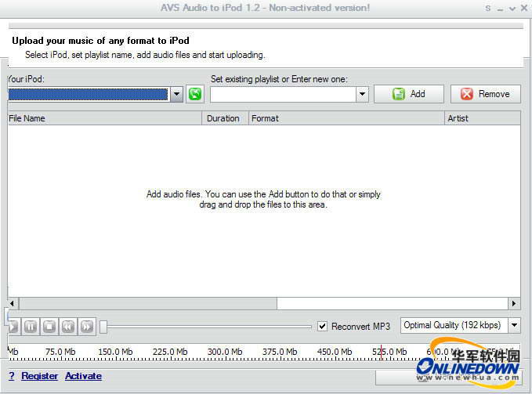The width and height of the screenshot is (532, 394).
Task: Click the ? help link
Action: 12,376
